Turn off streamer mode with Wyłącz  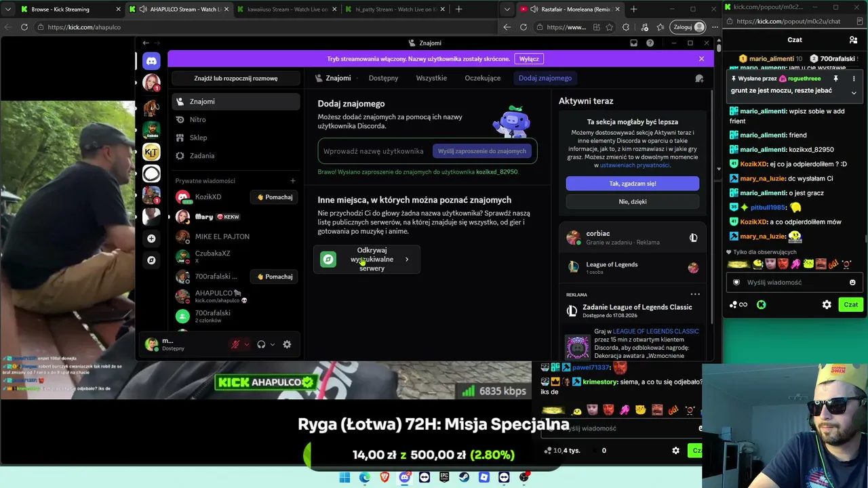(529, 59)
